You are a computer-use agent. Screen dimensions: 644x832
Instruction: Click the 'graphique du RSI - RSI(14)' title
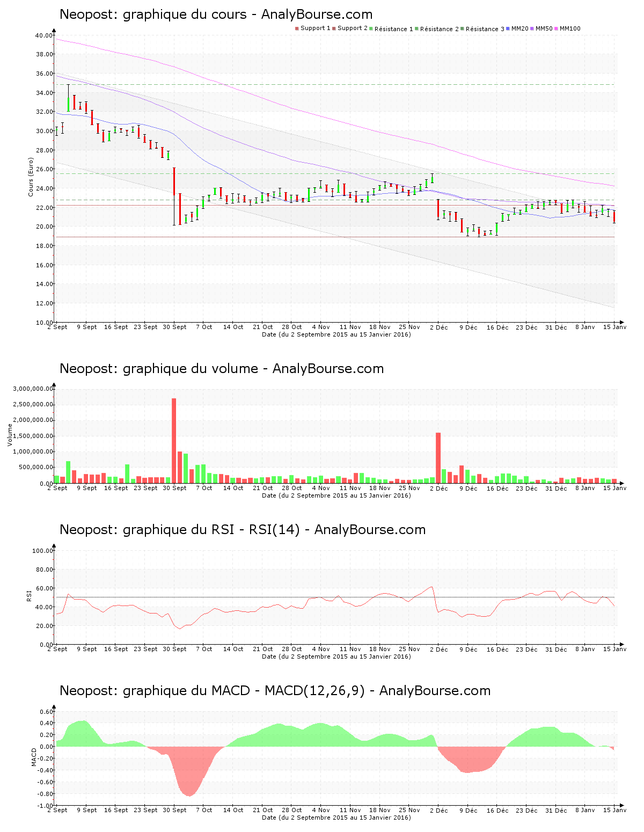[x=243, y=530]
